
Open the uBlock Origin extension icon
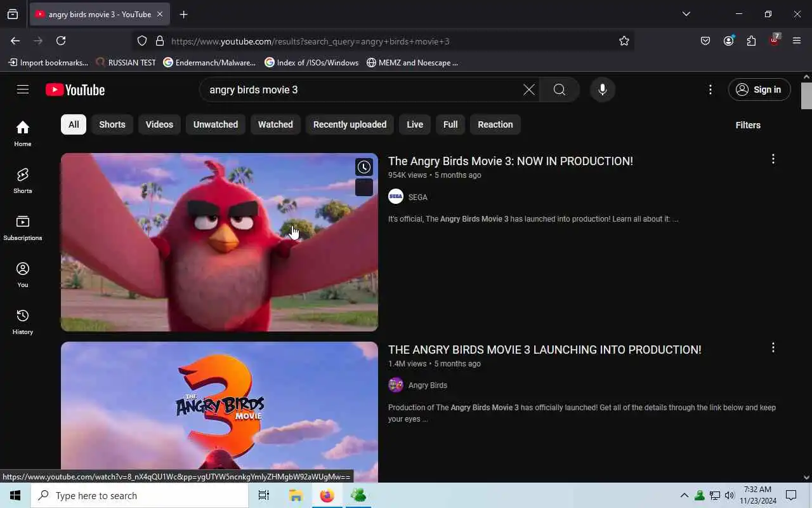point(774,41)
